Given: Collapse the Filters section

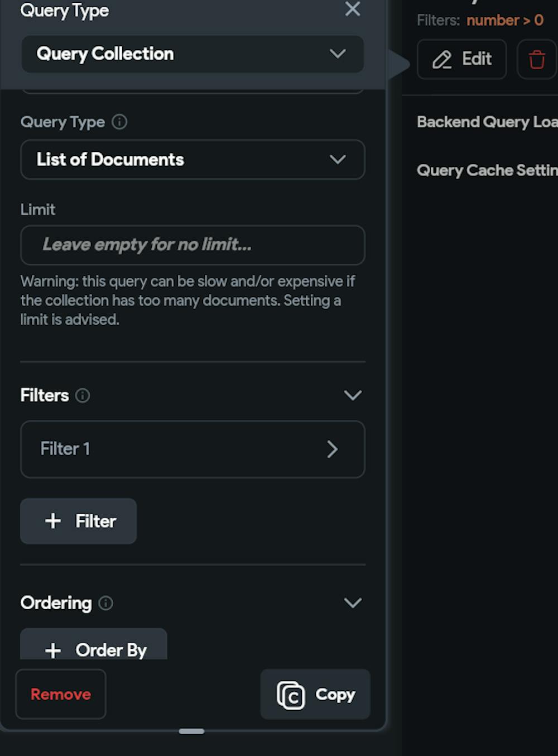Looking at the screenshot, I should (353, 396).
